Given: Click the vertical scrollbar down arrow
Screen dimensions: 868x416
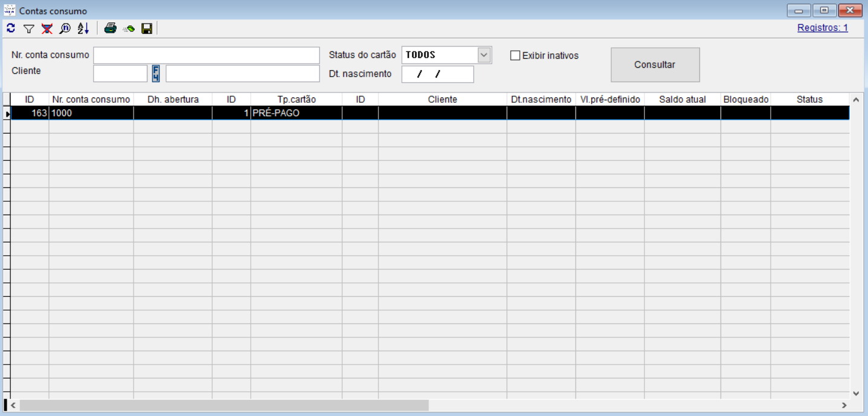Looking at the screenshot, I should pos(856,393).
